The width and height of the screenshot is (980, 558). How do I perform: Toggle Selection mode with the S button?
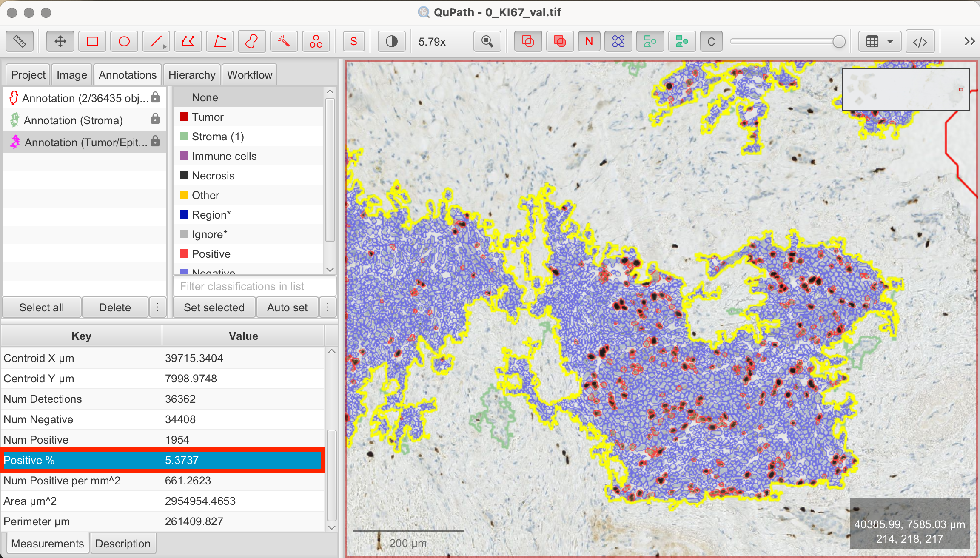[353, 41]
